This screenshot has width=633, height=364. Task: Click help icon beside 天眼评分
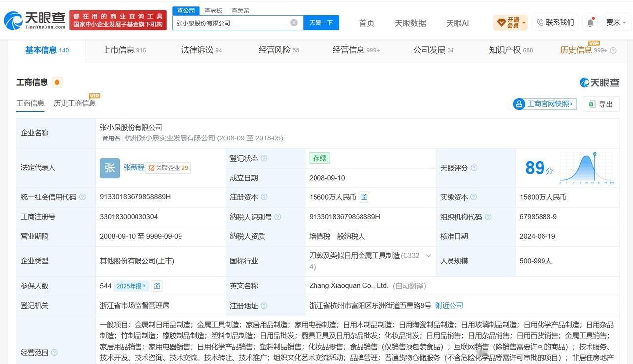pyautogui.click(x=474, y=168)
